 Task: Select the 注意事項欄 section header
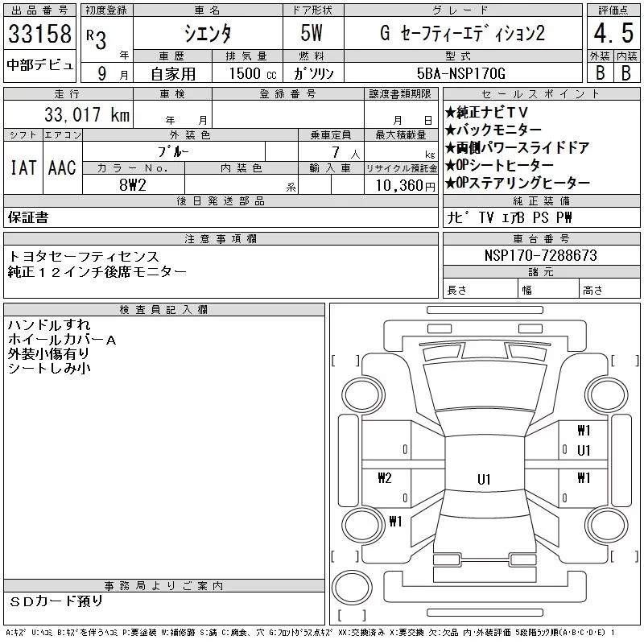221,238
